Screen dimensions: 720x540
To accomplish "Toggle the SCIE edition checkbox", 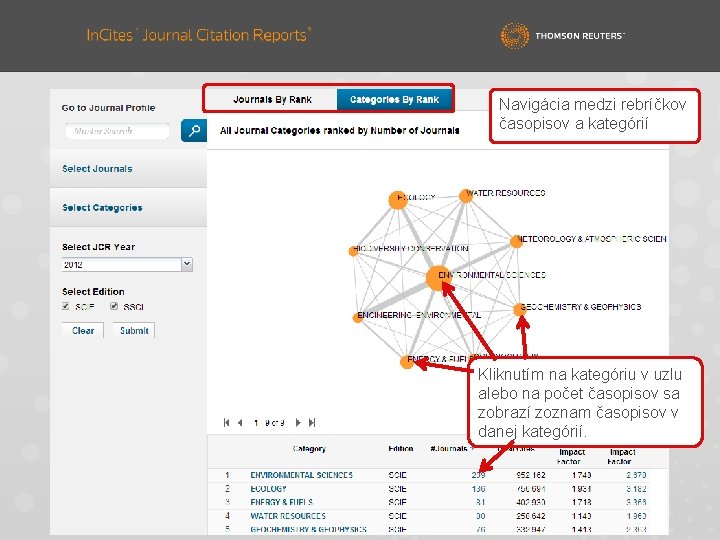I will tap(66, 306).
